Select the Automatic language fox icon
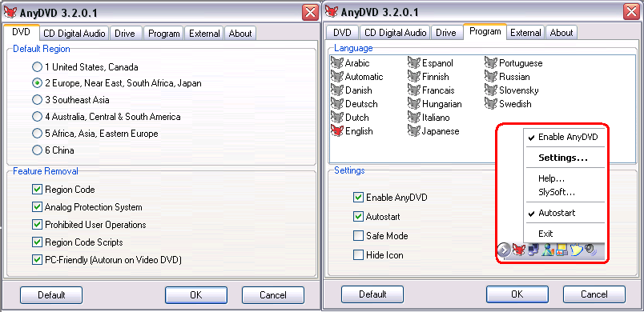This screenshot has width=644, height=312. point(336,76)
